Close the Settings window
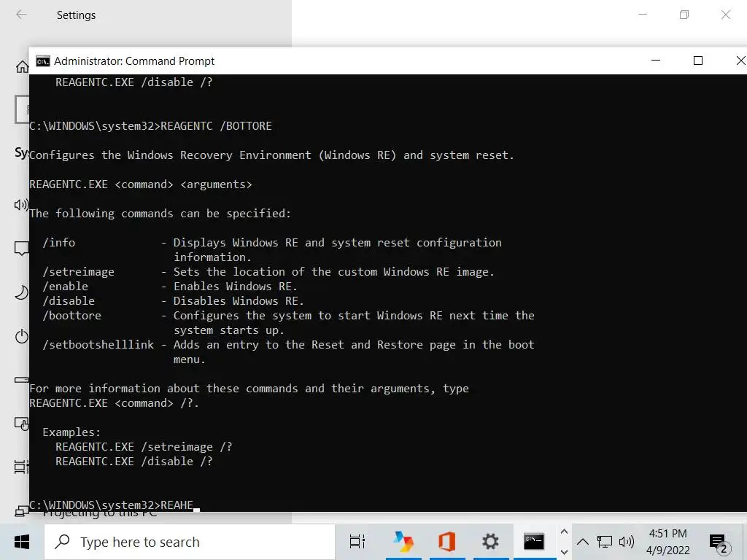747x560 pixels. coord(726,15)
